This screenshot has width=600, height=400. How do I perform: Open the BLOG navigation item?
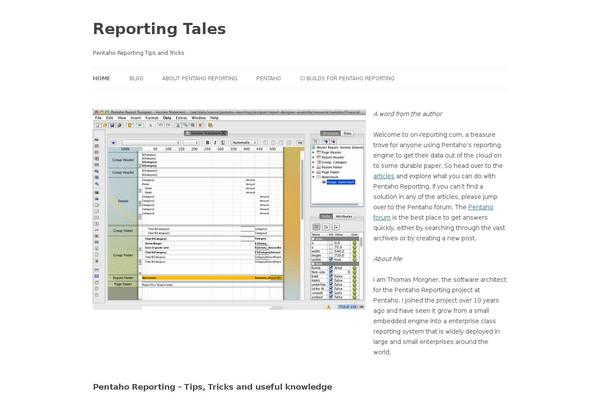(136, 78)
